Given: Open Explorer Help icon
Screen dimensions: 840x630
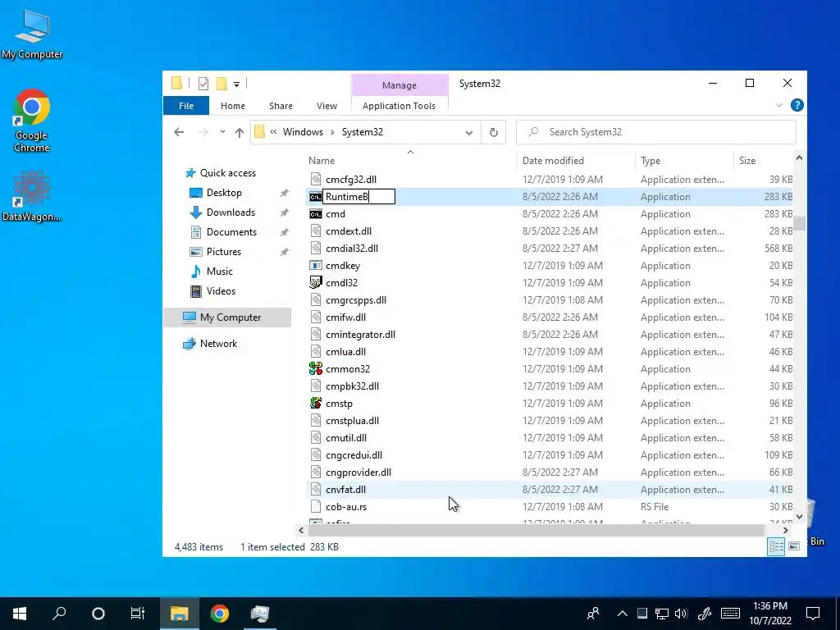Looking at the screenshot, I should 797,105.
